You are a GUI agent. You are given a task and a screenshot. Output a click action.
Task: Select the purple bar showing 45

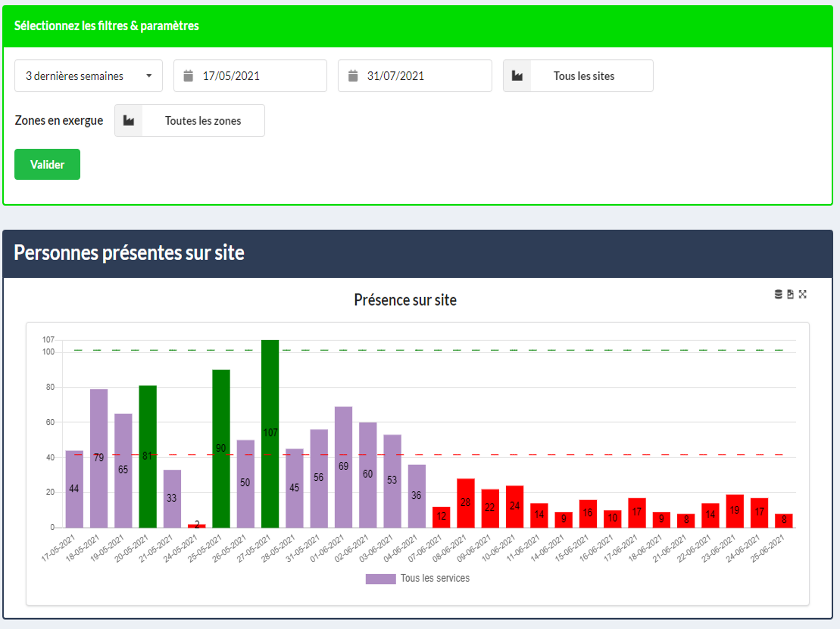click(294, 488)
